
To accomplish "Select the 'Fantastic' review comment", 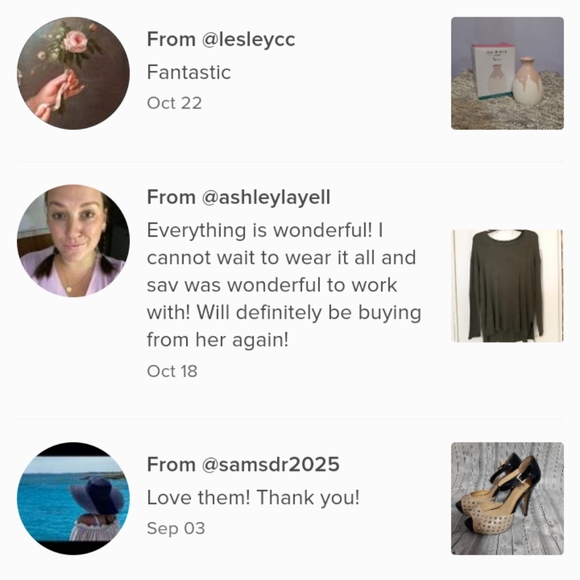I will [189, 72].
